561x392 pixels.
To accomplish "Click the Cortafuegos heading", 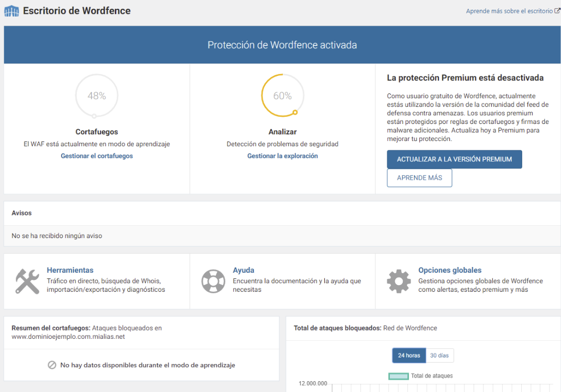I will click(97, 132).
